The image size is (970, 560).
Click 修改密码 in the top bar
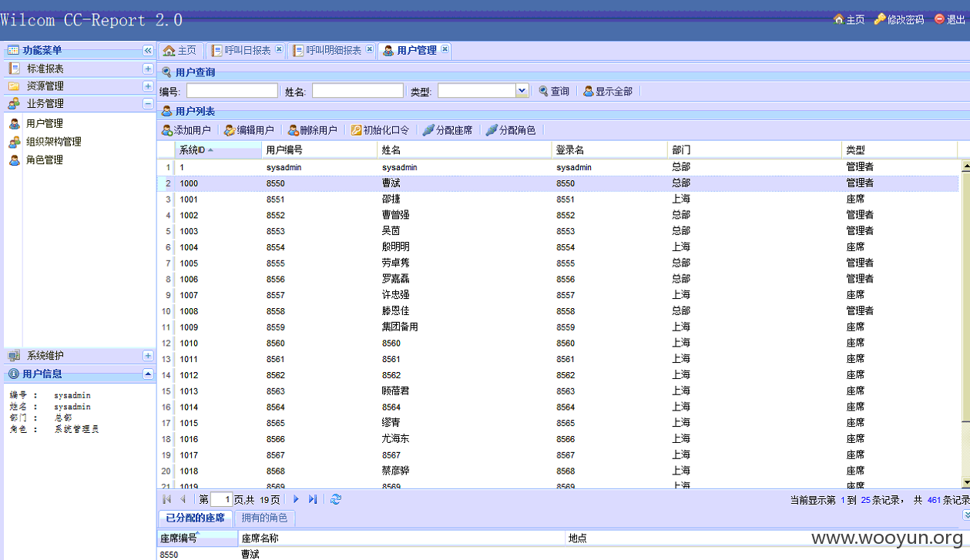(x=898, y=19)
